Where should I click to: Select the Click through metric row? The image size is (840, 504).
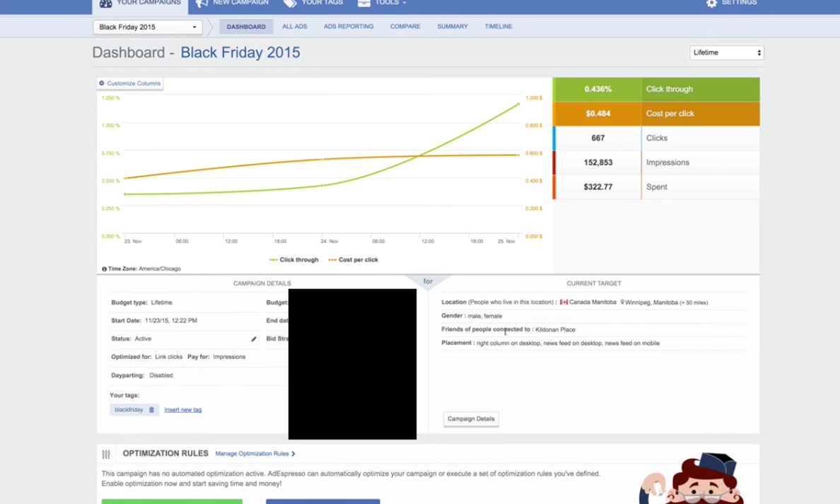click(656, 90)
